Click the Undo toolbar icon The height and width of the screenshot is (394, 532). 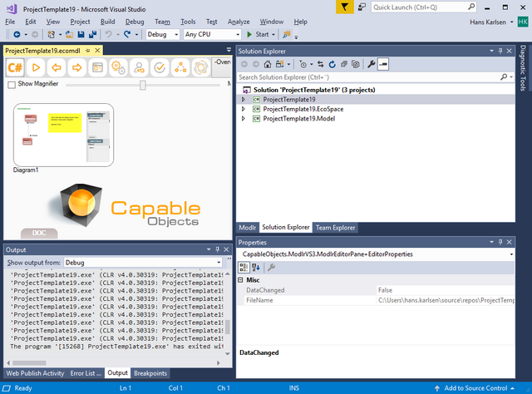pos(109,34)
